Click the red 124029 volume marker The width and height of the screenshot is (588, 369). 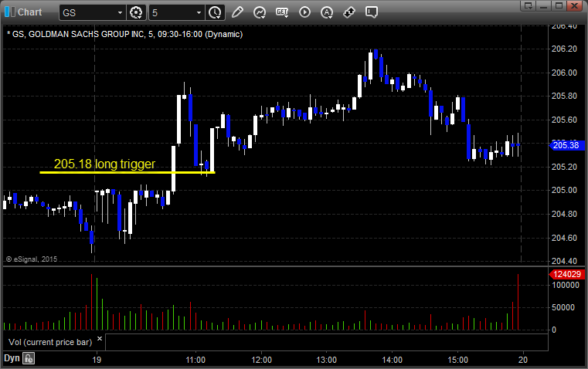pyautogui.click(x=566, y=274)
